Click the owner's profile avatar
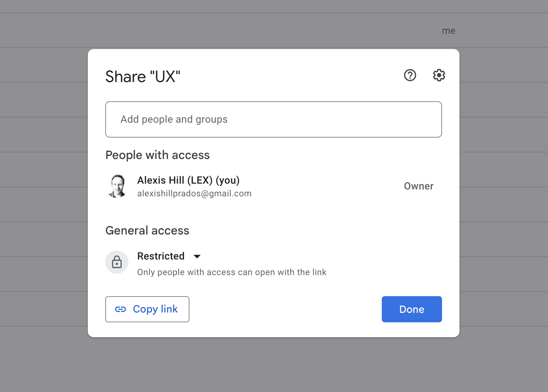This screenshot has height=392, width=548. coord(117,186)
